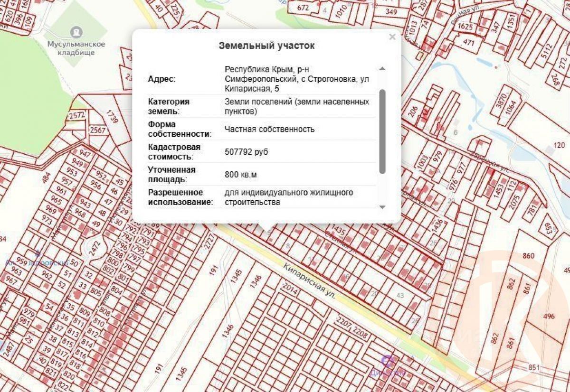Click the Категория земель: label
The width and height of the screenshot is (570, 392).
click(x=169, y=106)
